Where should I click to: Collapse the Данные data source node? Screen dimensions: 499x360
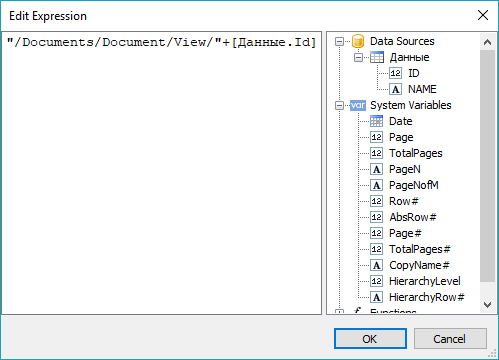point(358,58)
